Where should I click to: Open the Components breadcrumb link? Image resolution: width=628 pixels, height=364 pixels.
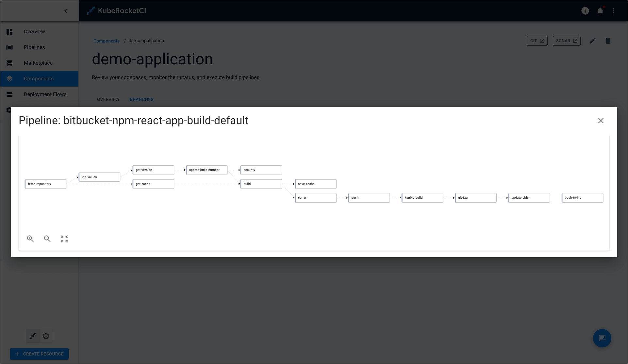(106, 41)
